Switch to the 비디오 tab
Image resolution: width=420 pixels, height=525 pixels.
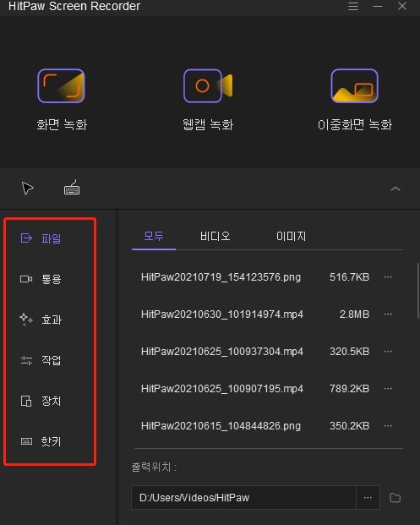pos(215,237)
